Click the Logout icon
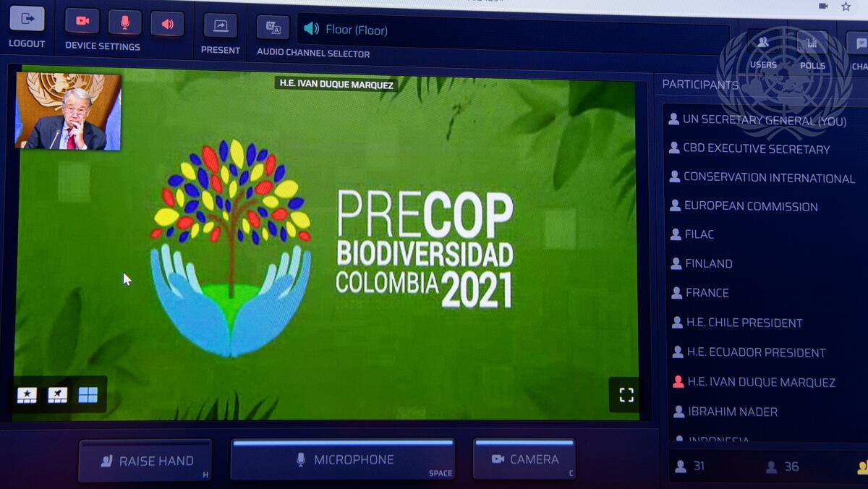Viewport: 868px width, 489px height. (27, 20)
